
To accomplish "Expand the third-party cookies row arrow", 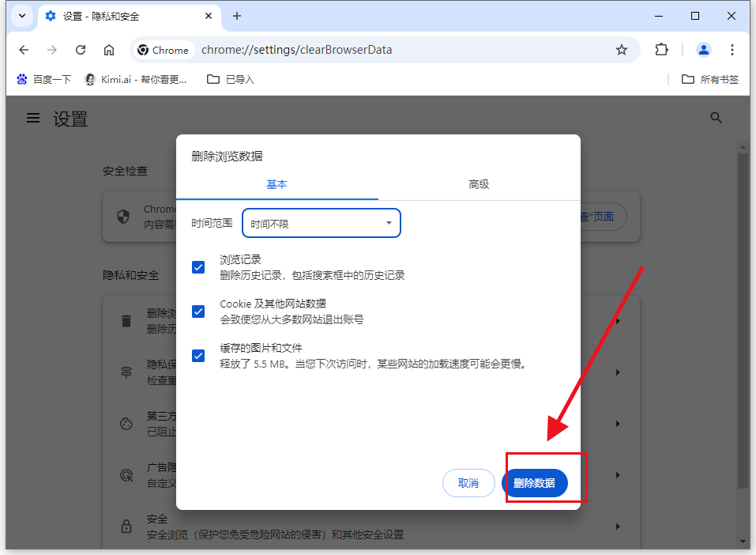I will (618, 424).
